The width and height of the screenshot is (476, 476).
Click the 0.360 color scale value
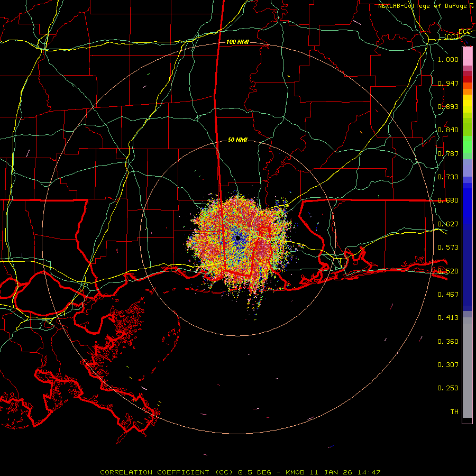point(448,342)
